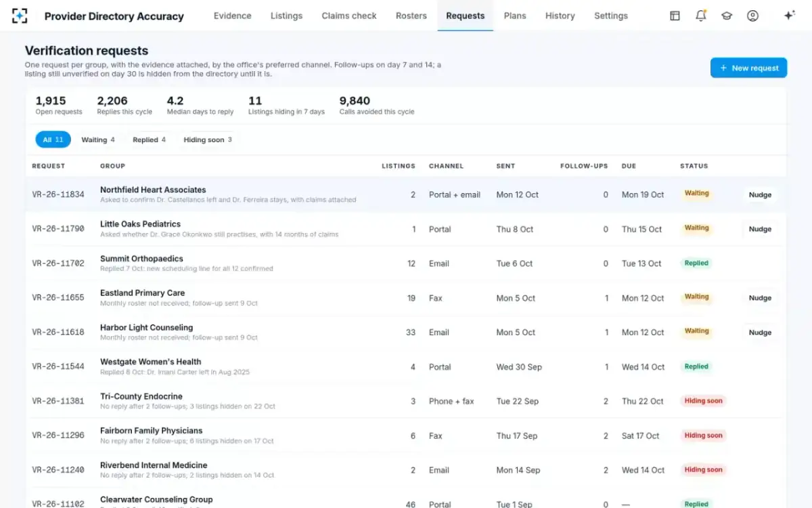Open request VR-26-11240
Screen dimensions: 812x508
pyautogui.click(x=58, y=470)
